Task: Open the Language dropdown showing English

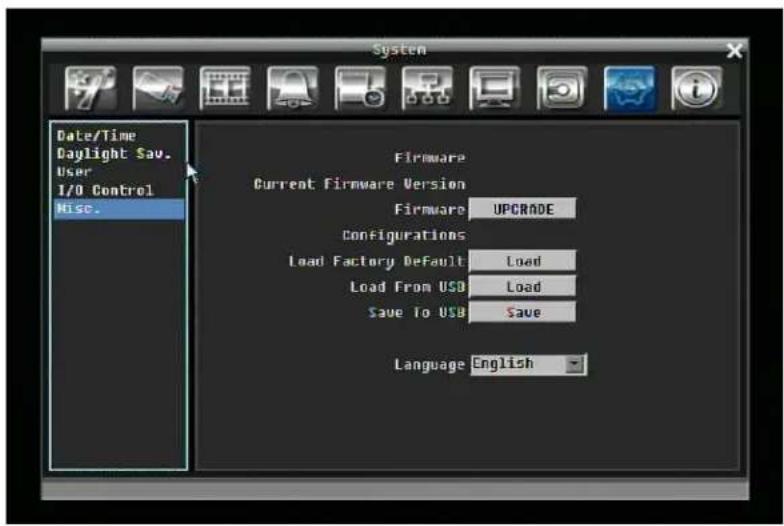Action: (528, 364)
